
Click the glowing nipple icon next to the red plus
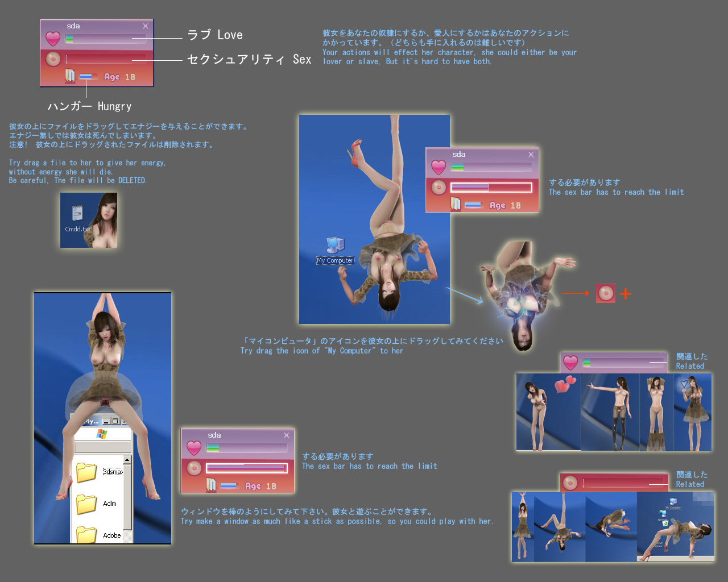pyautogui.click(x=606, y=293)
